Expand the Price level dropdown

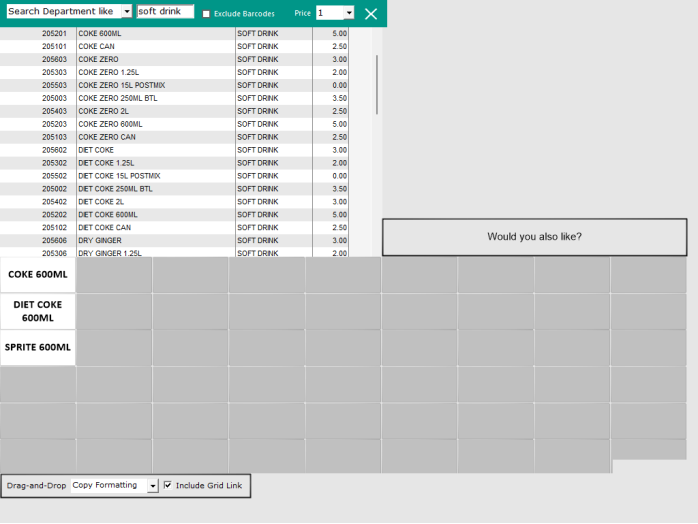(349, 13)
